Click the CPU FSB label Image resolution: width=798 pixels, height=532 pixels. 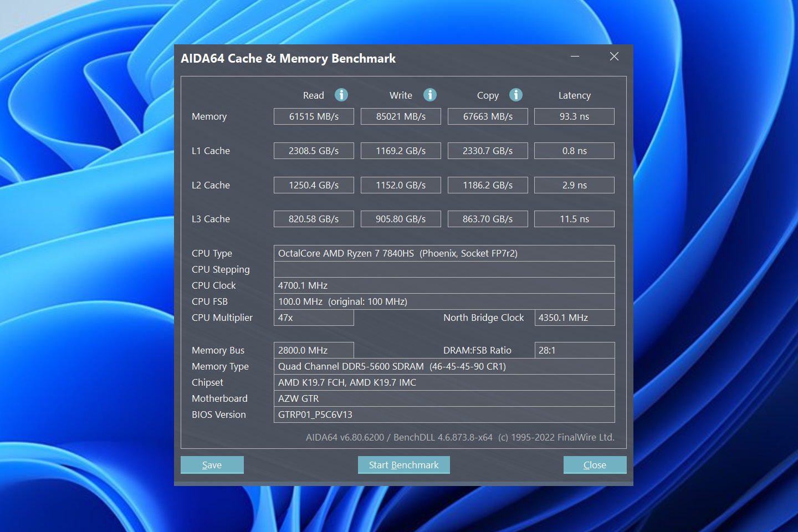point(209,301)
